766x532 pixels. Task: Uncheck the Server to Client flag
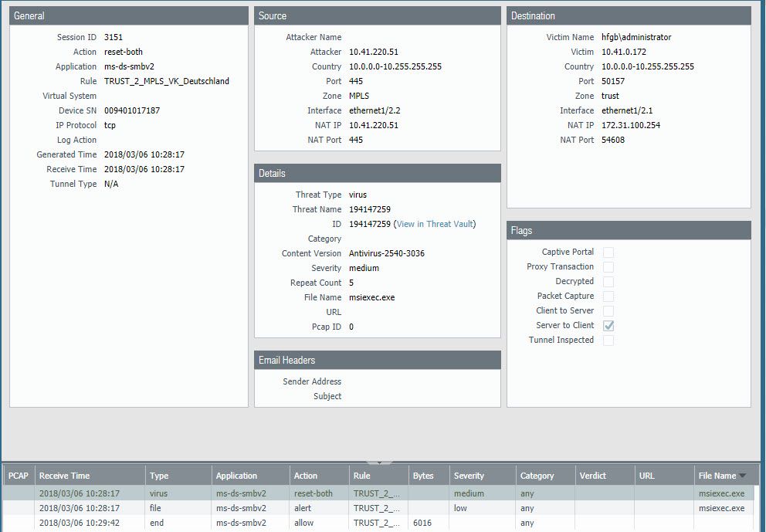coord(608,326)
